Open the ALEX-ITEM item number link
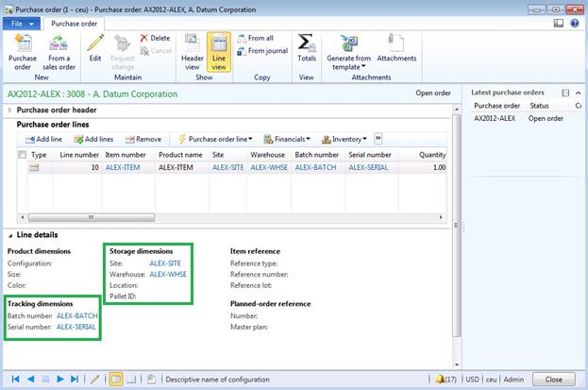 click(123, 167)
